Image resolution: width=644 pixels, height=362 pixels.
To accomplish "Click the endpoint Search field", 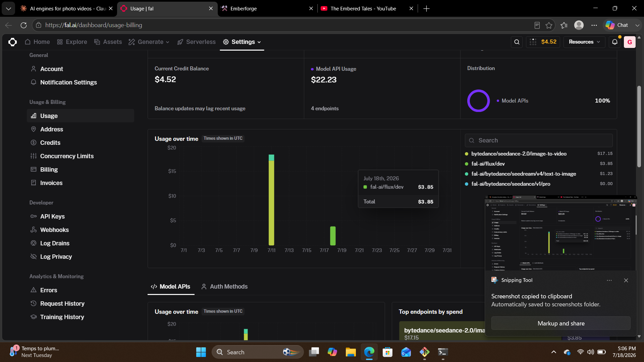I will (x=539, y=140).
